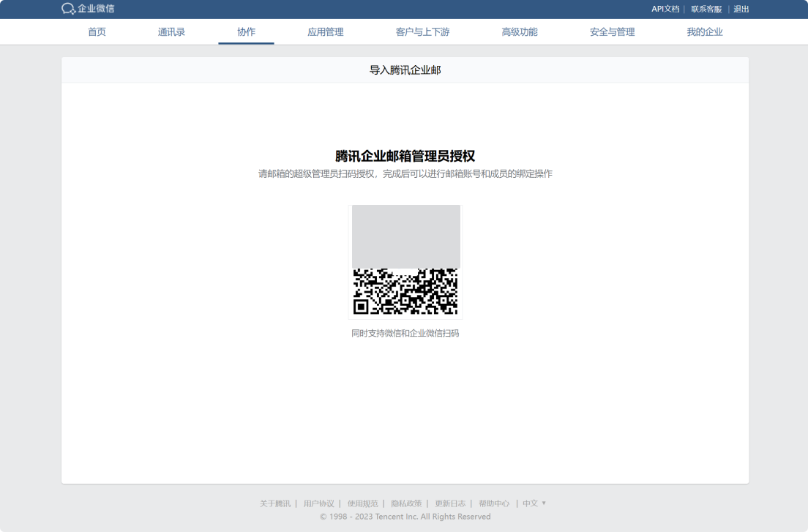Open 更新日志 footer link

[450, 503]
